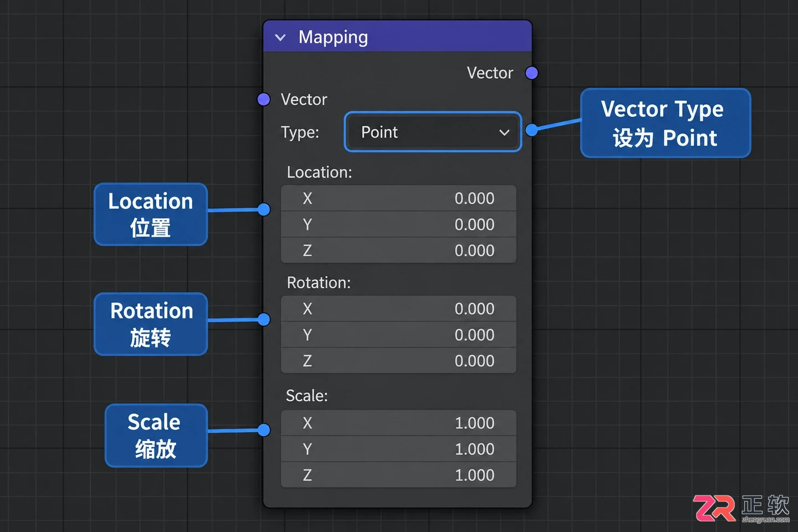
Task: Select the Rotation Y value field
Action: (x=398, y=335)
